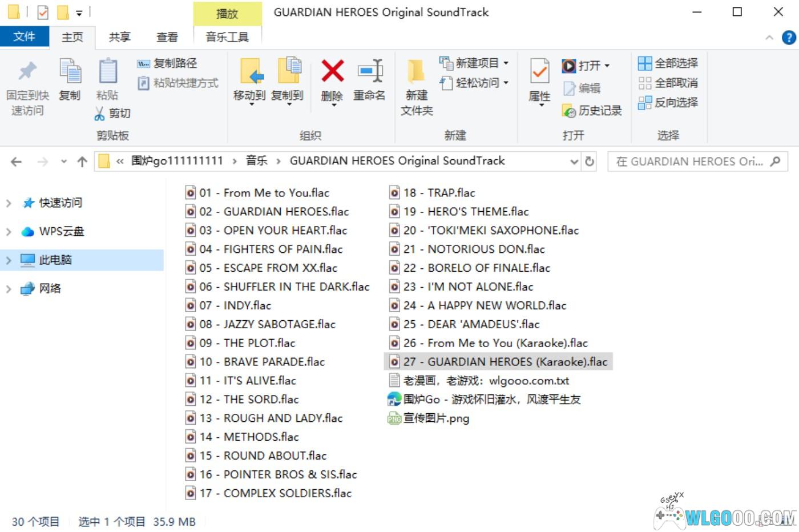Click the Rename (重命名) icon
The width and height of the screenshot is (799, 532).
(x=369, y=72)
